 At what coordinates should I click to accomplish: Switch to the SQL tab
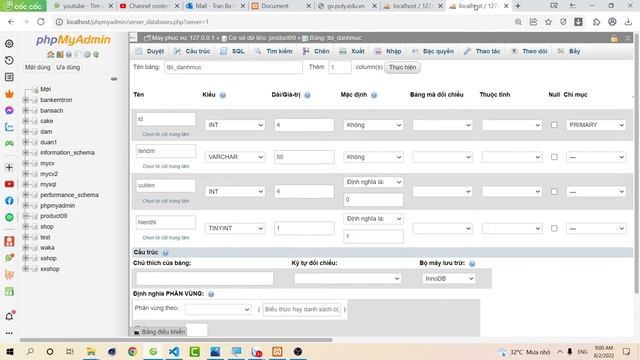[x=233, y=51]
